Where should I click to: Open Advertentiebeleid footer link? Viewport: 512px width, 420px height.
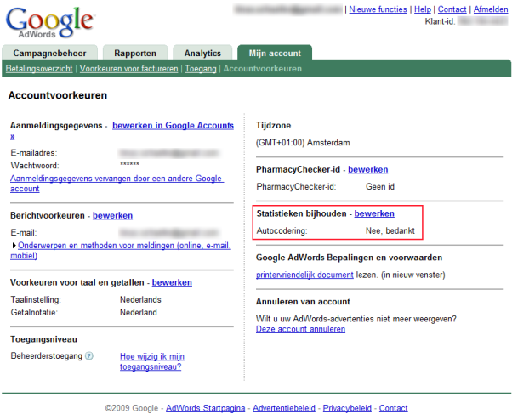pyautogui.click(x=284, y=408)
